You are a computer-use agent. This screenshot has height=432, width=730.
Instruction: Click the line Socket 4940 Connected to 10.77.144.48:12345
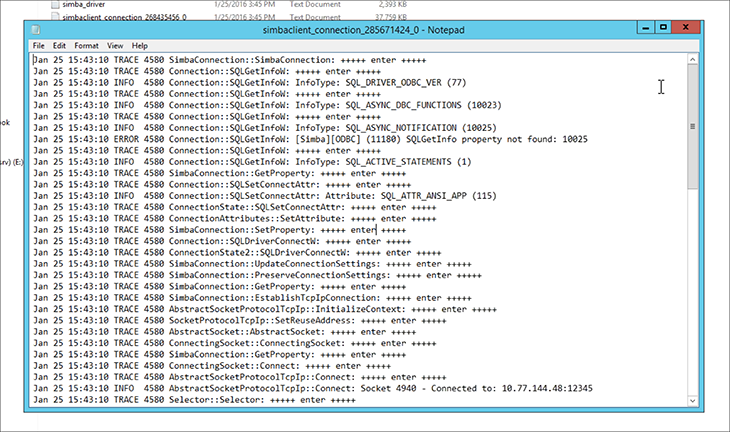pos(313,389)
